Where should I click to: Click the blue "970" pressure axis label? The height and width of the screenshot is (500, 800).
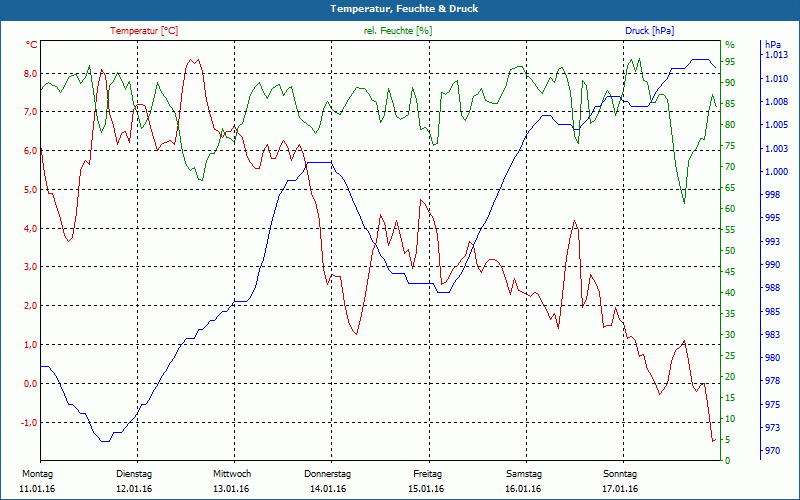pos(772,451)
